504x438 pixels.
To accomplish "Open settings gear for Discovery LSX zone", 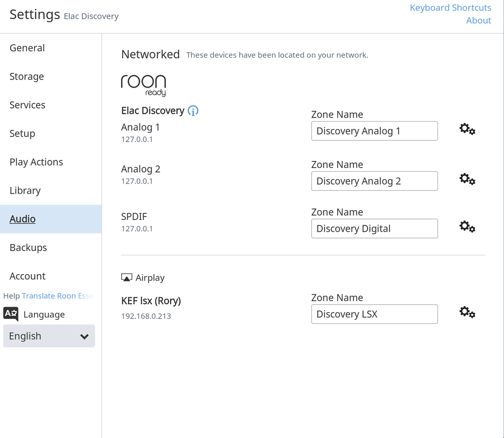I will tap(467, 313).
